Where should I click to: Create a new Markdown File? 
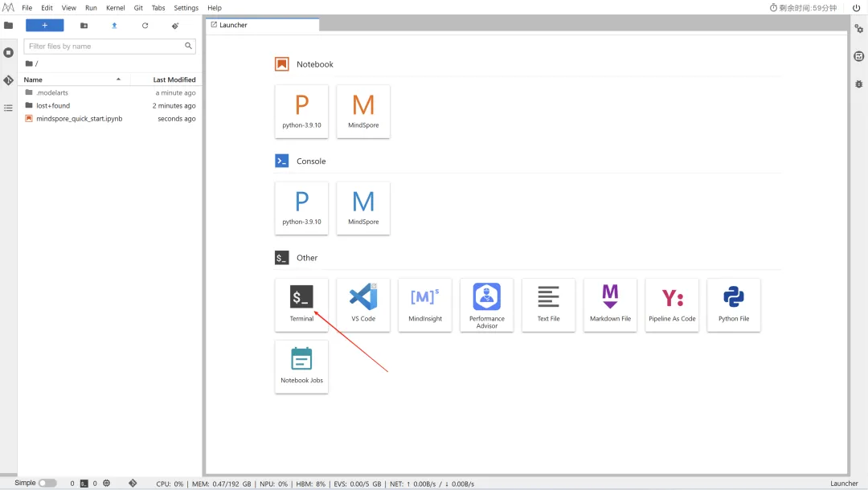[610, 304]
